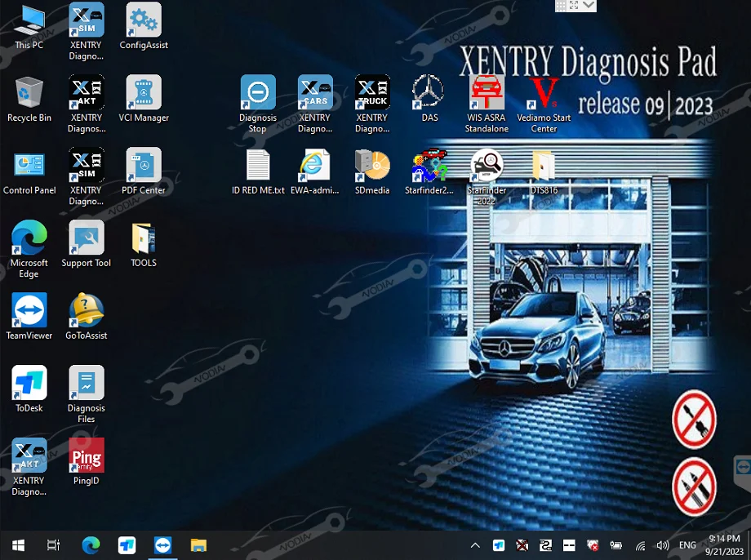Click the remote toolbar fullscreen arrows icon
Image resolution: width=751 pixels, height=560 pixels.
click(x=574, y=5)
